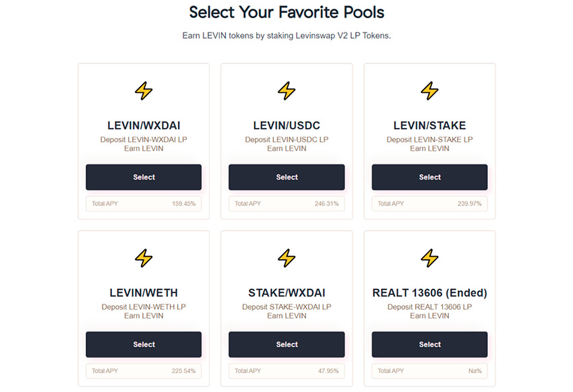Click the lightning icon above LEVIN/WXDAI
The image size is (573, 392).
(x=144, y=90)
